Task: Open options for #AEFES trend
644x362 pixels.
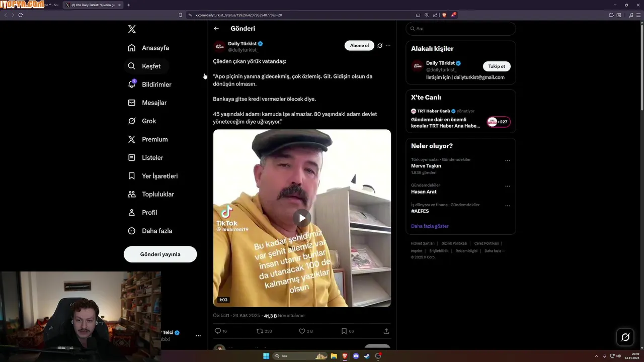Action: point(507,206)
